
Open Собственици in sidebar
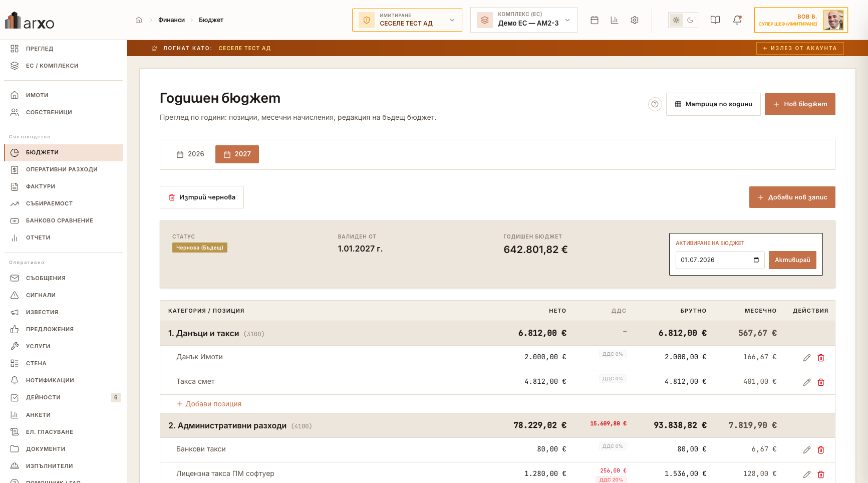pyautogui.click(x=63, y=112)
